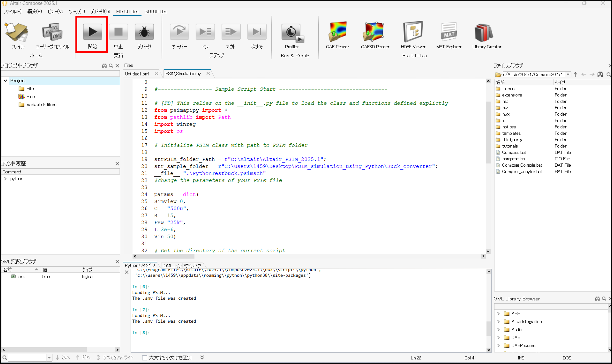Screen dimensions: 612x364
Task: Enable 大文字と小文字を区別 checkbox
Action: pyautogui.click(x=145, y=358)
